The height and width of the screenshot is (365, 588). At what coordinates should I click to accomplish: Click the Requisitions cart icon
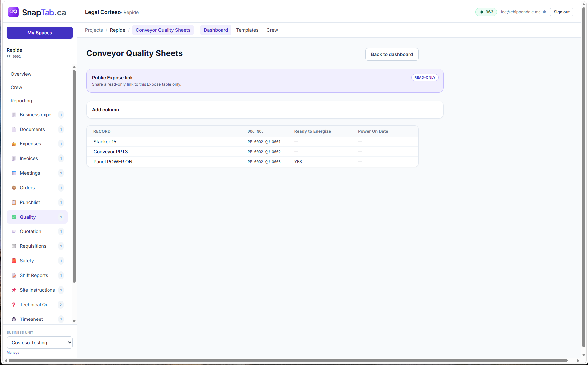tap(14, 246)
